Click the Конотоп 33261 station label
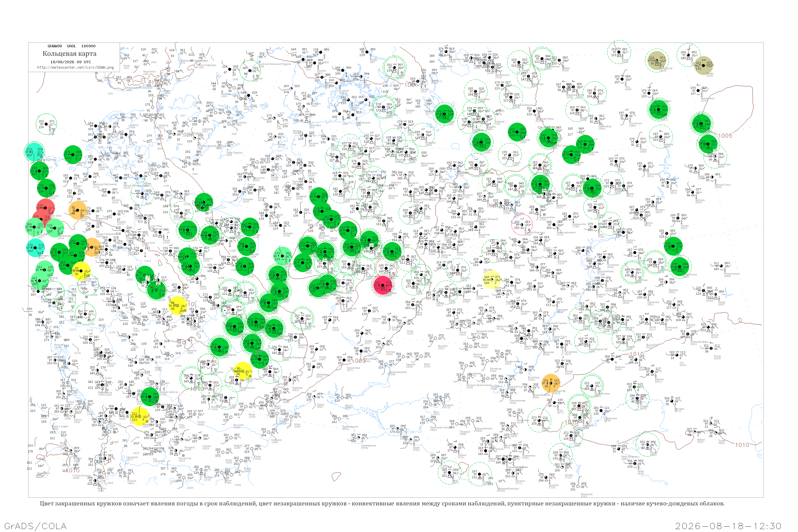Screen dimensions: 798x532 [x=377, y=320]
